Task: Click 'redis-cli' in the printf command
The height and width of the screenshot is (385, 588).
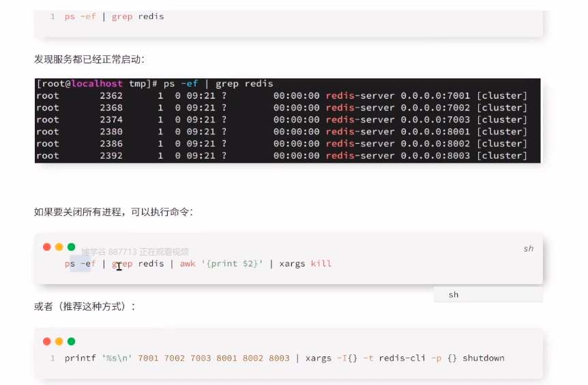Action: 402,358
